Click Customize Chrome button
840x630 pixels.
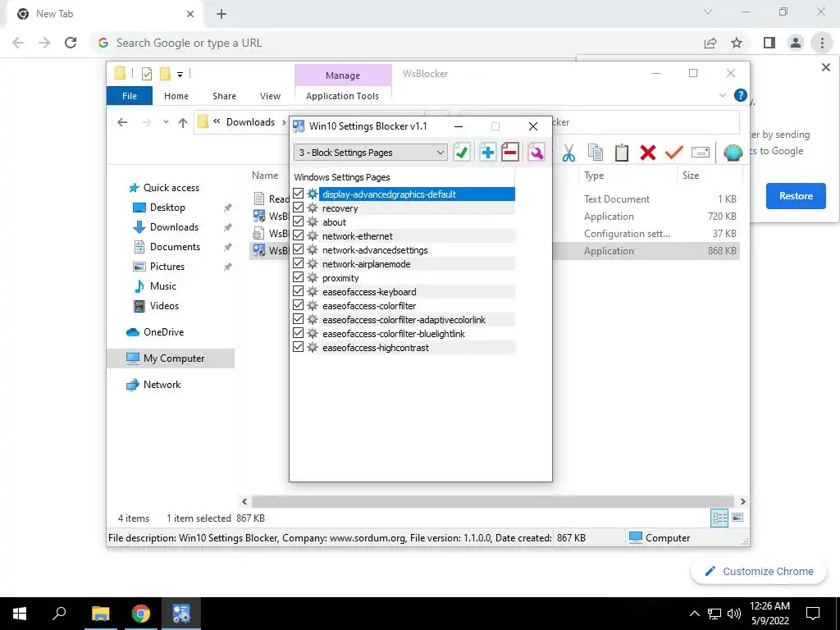pyautogui.click(x=759, y=572)
